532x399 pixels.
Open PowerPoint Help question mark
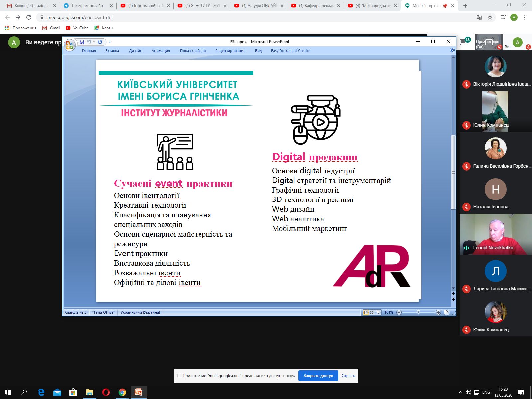[452, 50]
